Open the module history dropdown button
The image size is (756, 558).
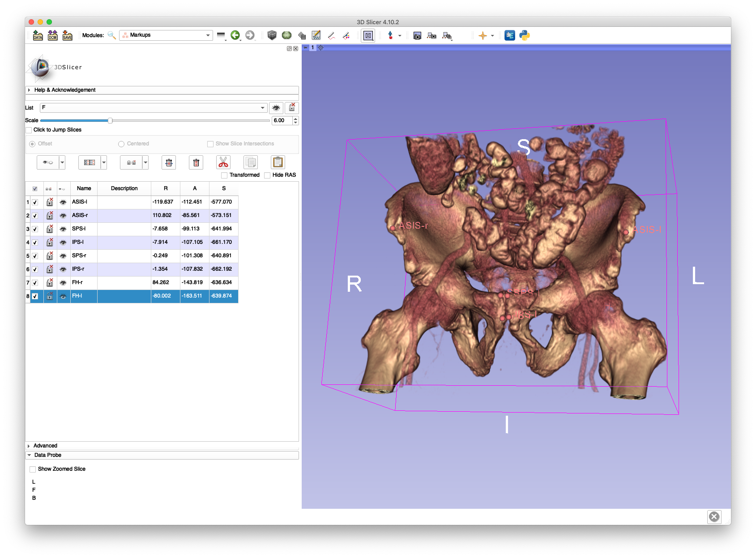coord(221,35)
